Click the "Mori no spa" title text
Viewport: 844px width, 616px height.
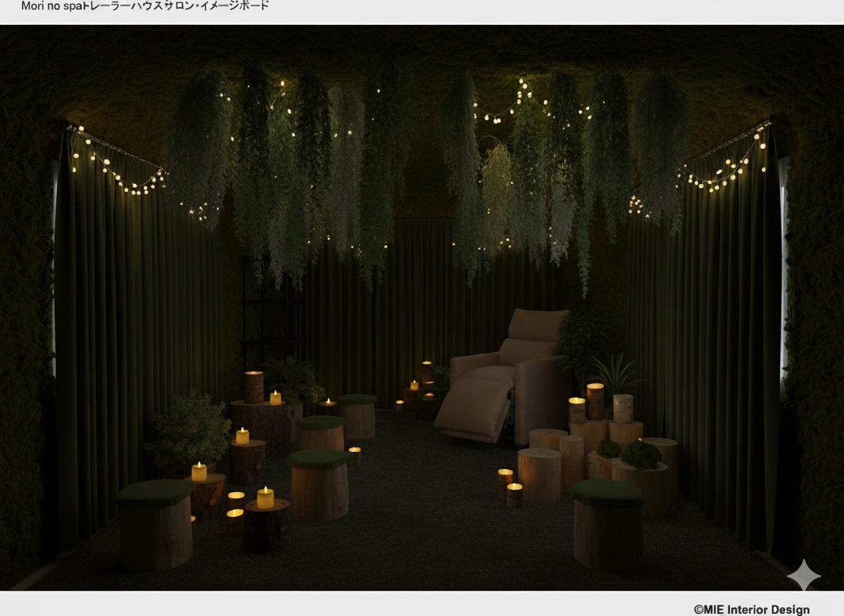point(145,6)
